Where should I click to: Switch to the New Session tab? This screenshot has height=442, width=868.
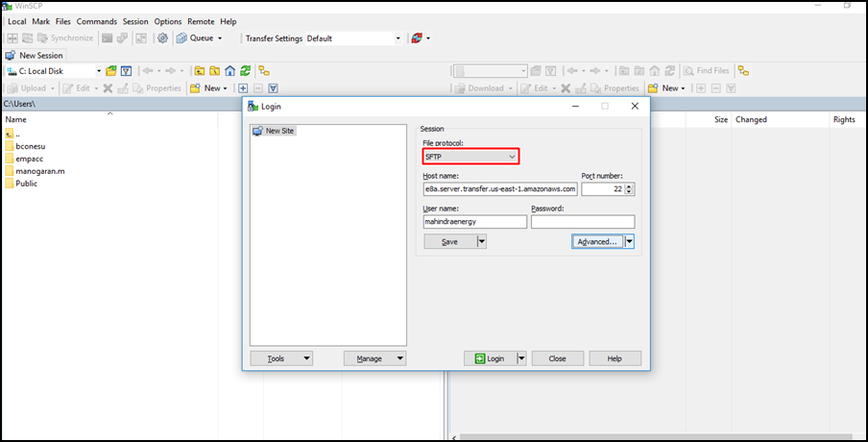[35, 56]
